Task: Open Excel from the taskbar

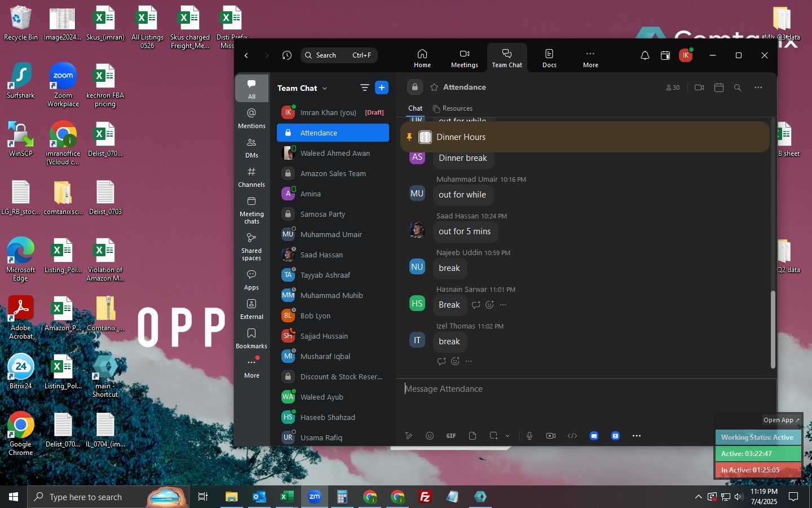Action: 286,497
